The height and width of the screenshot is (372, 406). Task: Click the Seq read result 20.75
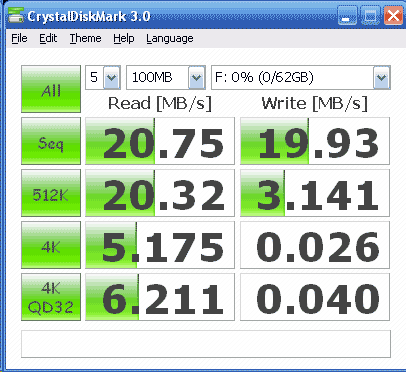coord(160,141)
